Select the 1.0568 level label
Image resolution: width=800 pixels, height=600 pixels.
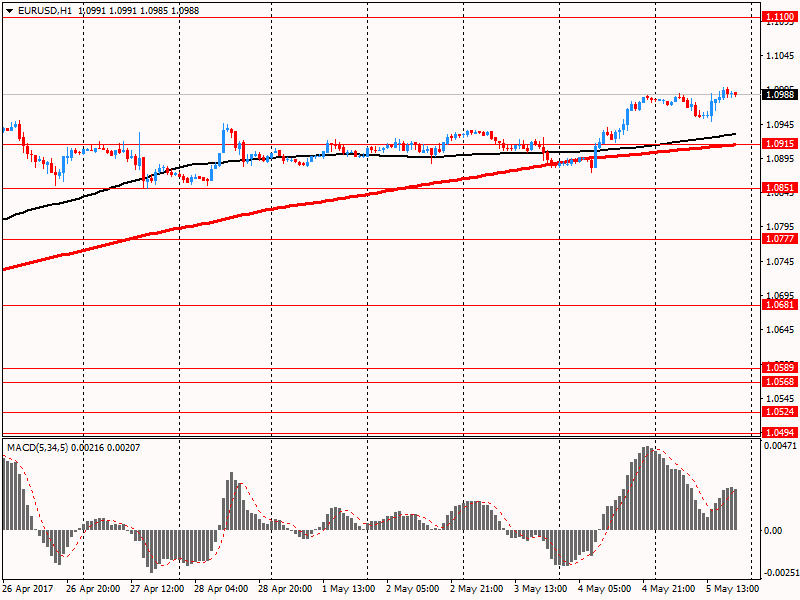coord(780,382)
